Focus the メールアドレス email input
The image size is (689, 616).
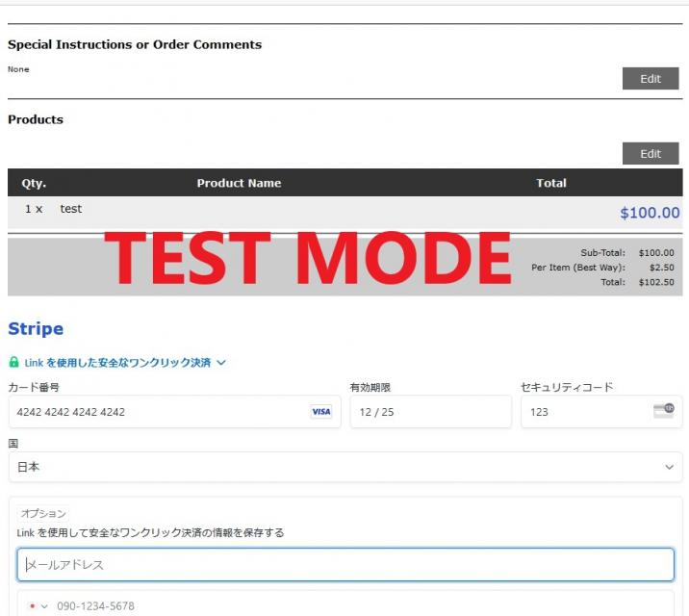tap(345, 565)
